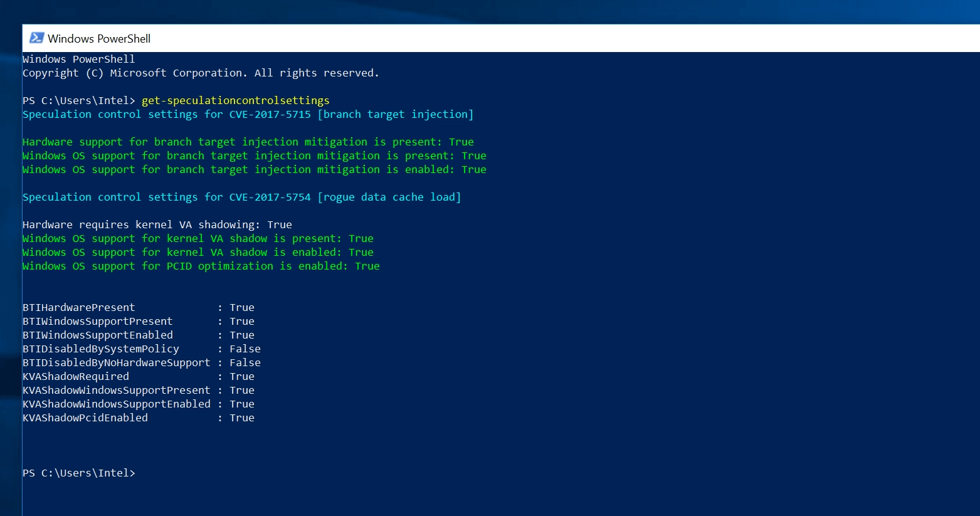
Task: Click the 'Windows PowerShell' banner line in console
Action: click(79, 60)
